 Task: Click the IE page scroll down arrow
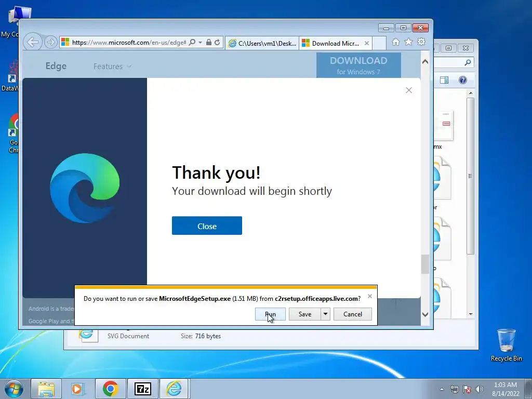[x=425, y=314]
